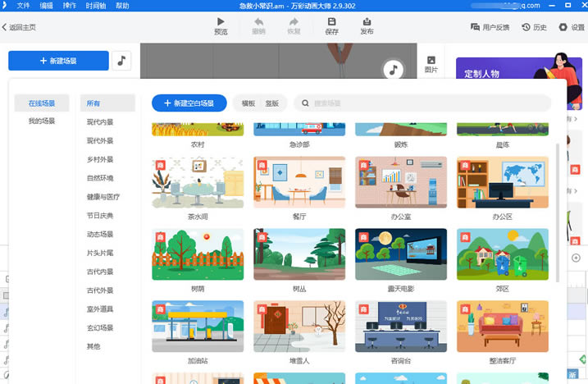Select 其他 category
The height and width of the screenshot is (384, 588).
pyautogui.click(x=93, y=346)
